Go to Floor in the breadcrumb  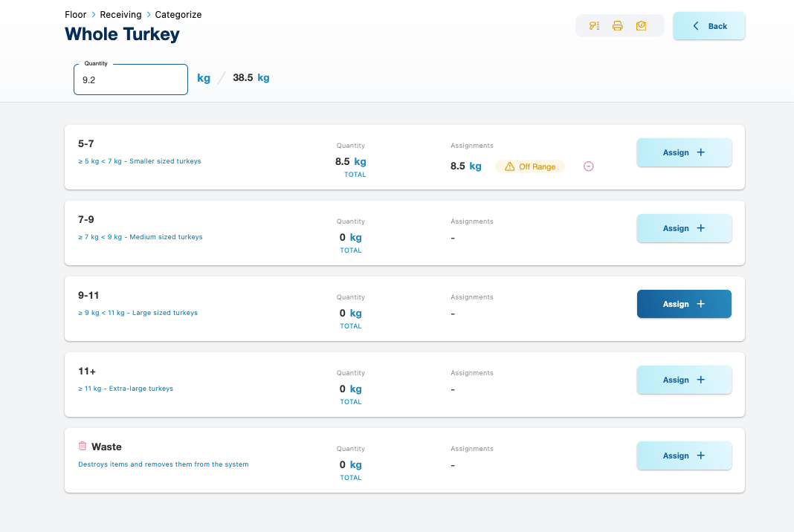click(75, 15)
